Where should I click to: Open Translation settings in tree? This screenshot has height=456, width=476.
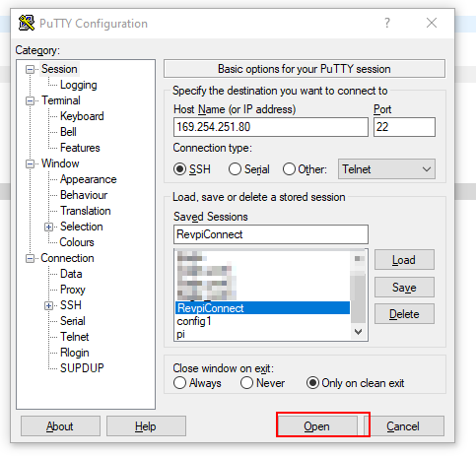click(86, 211)
